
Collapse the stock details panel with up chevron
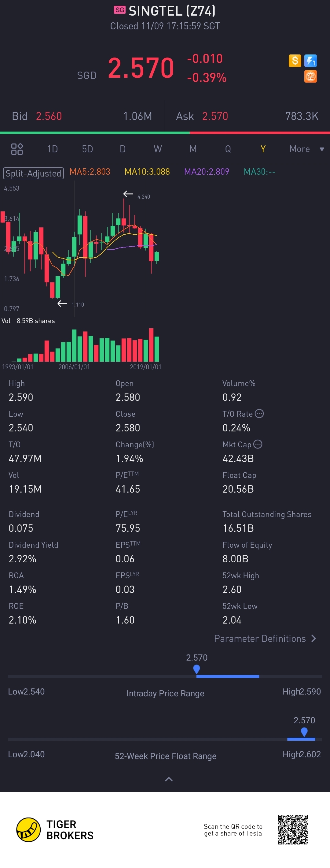[169, 779]
